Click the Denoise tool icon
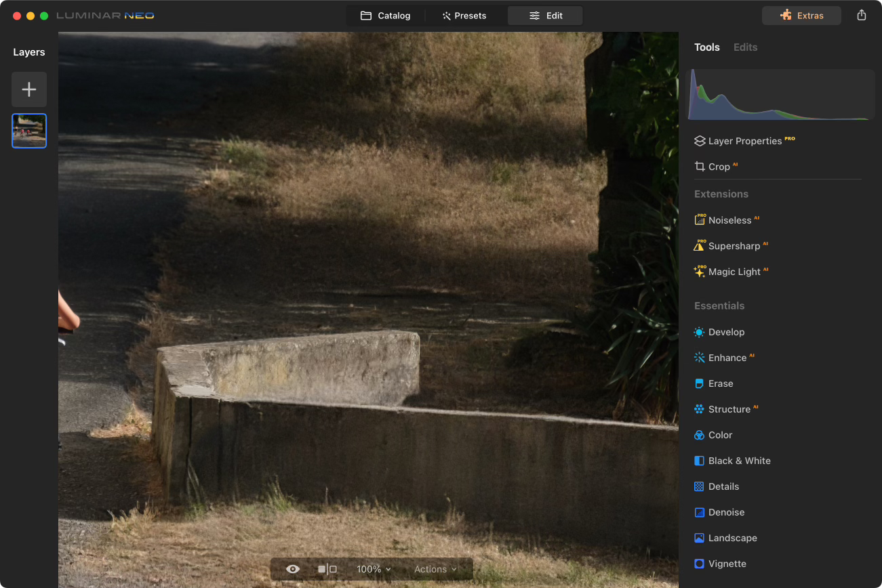This screenshot has height=588, width=882. (700, 512)
